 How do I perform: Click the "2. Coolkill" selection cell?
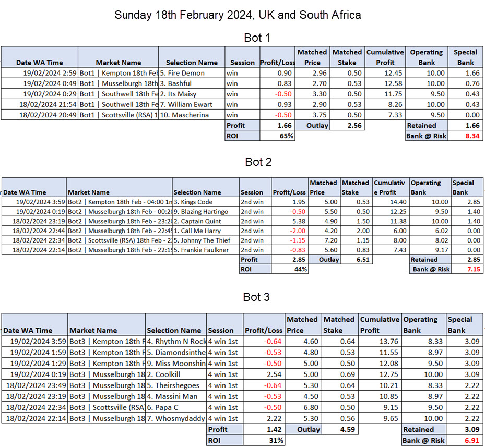pyautogui.click(x=176, y=373)
